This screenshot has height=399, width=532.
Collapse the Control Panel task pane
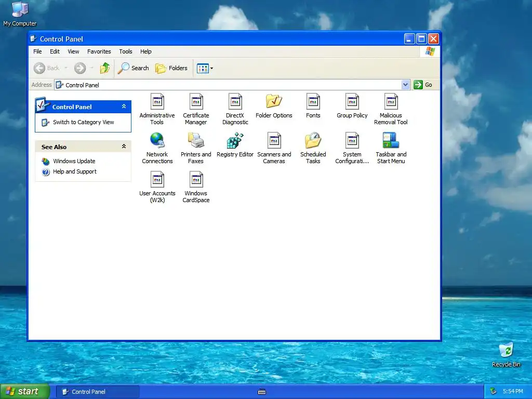click(x=124, y=107)
